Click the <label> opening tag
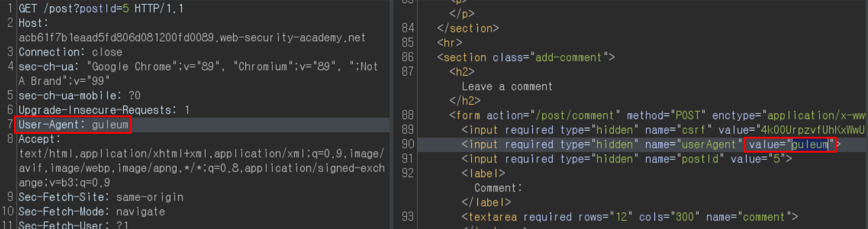The height and width of the screenshot is (229, 868). 483,173
